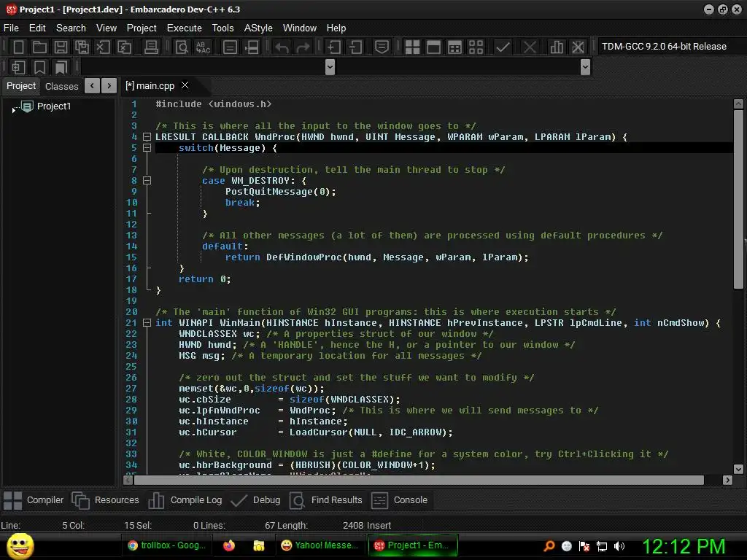
Task: Open the Search menu
Action: point(71,28)
